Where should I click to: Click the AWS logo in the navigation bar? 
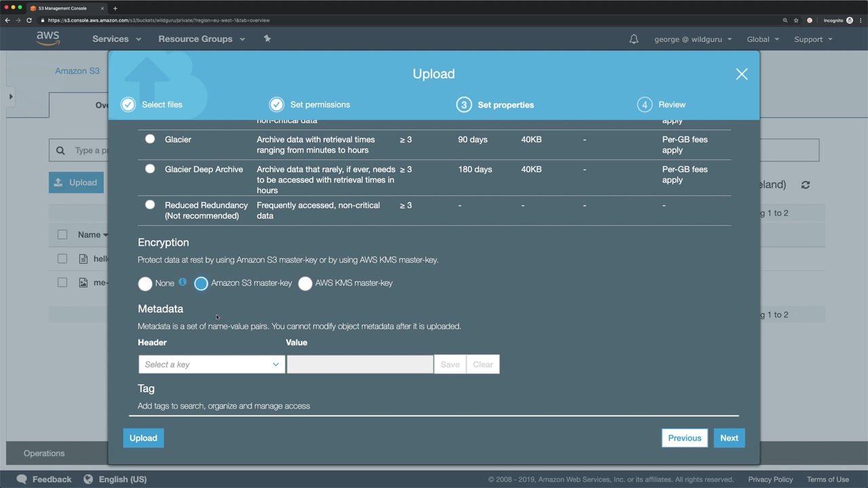pos(48,39)
